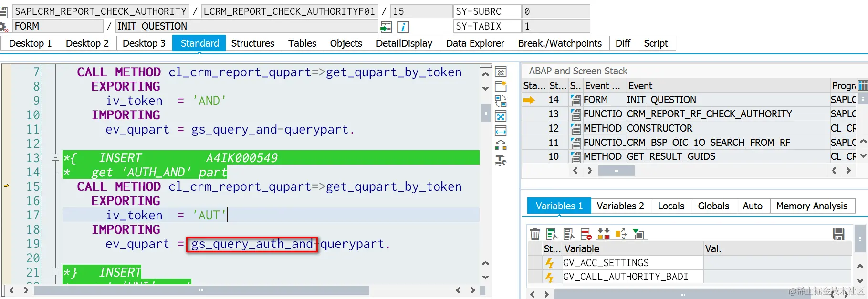Viewport: 868px width, 299px height.
Task: Open the Data Explorer tab
Action: pos(475,43)
